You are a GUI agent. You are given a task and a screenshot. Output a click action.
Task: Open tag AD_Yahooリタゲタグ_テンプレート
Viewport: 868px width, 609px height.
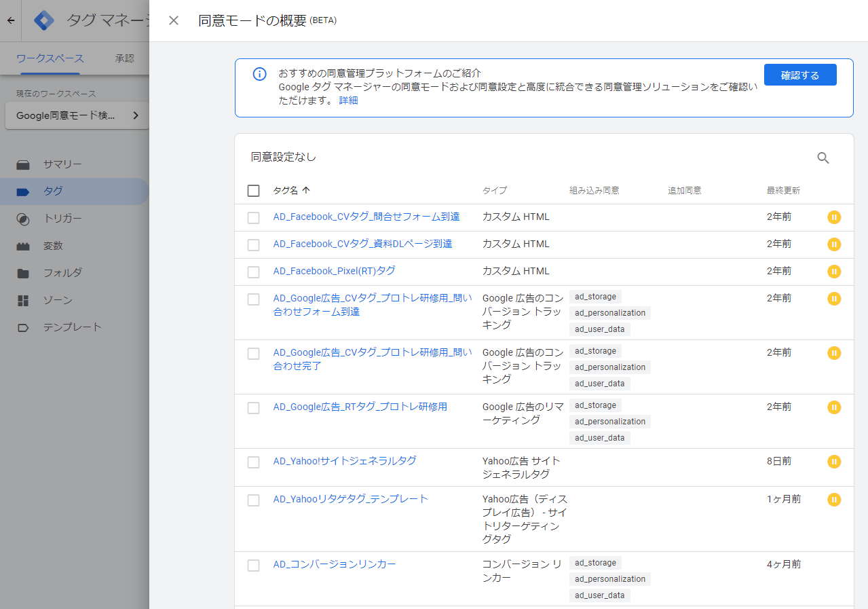pyautogui.click(x=350, y=499)
